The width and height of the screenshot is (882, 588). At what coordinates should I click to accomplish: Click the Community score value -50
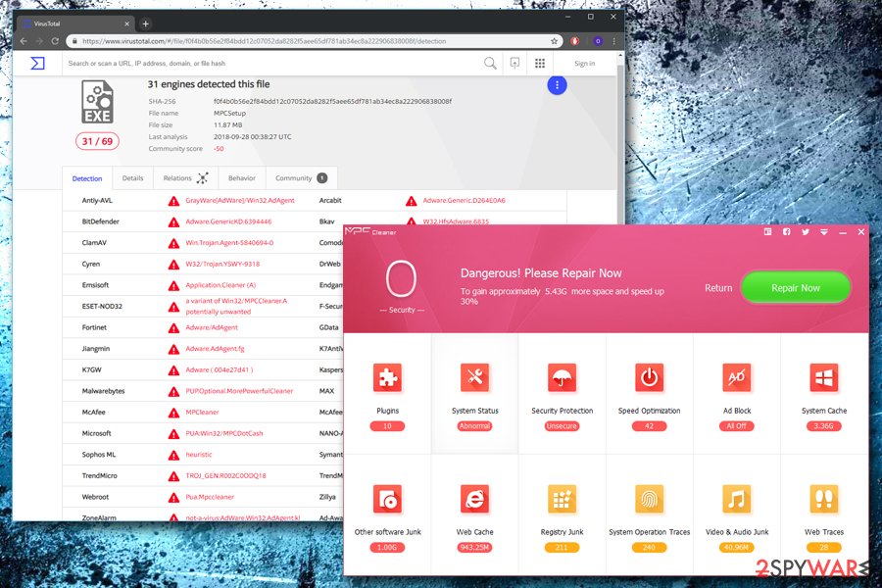tap(219, 149)
